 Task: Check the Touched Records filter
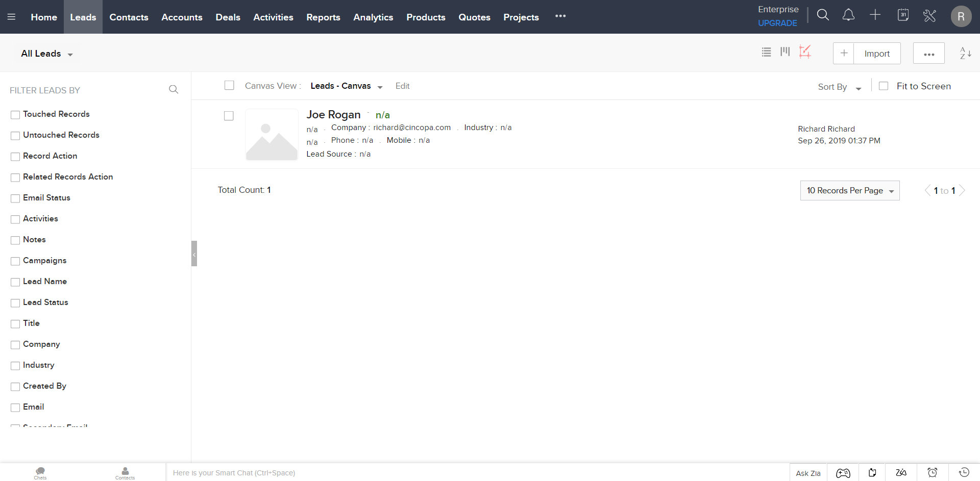click(15, 115)
